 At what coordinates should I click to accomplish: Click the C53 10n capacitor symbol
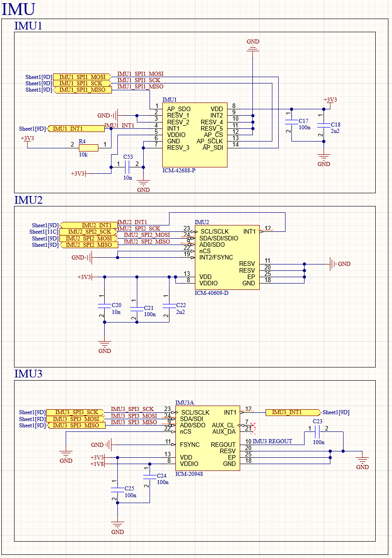[127, 167]
